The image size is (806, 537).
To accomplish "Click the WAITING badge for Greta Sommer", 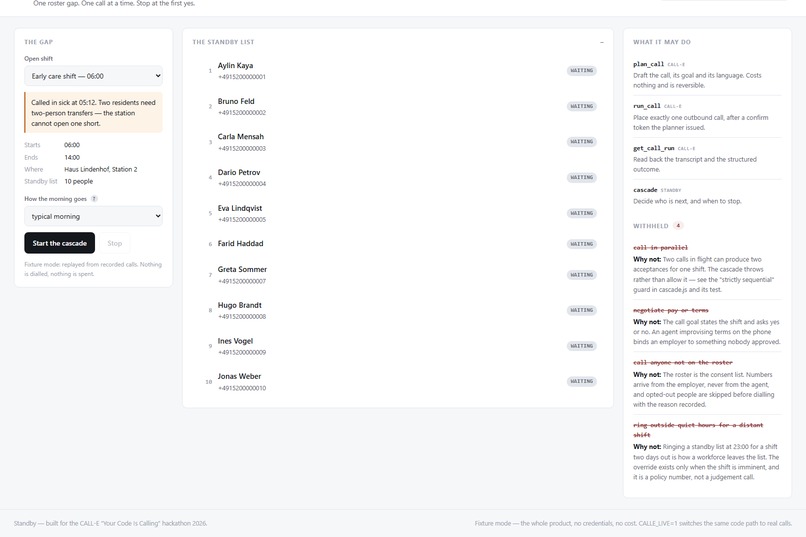I will pyautogui.click(x=582, y=274).
